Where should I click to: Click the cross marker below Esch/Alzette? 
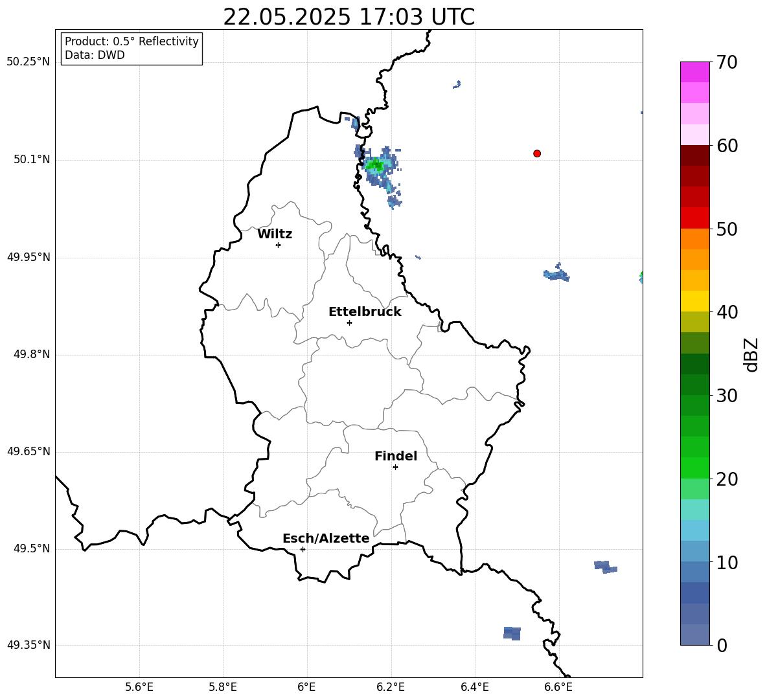click(x=303, y=549)
